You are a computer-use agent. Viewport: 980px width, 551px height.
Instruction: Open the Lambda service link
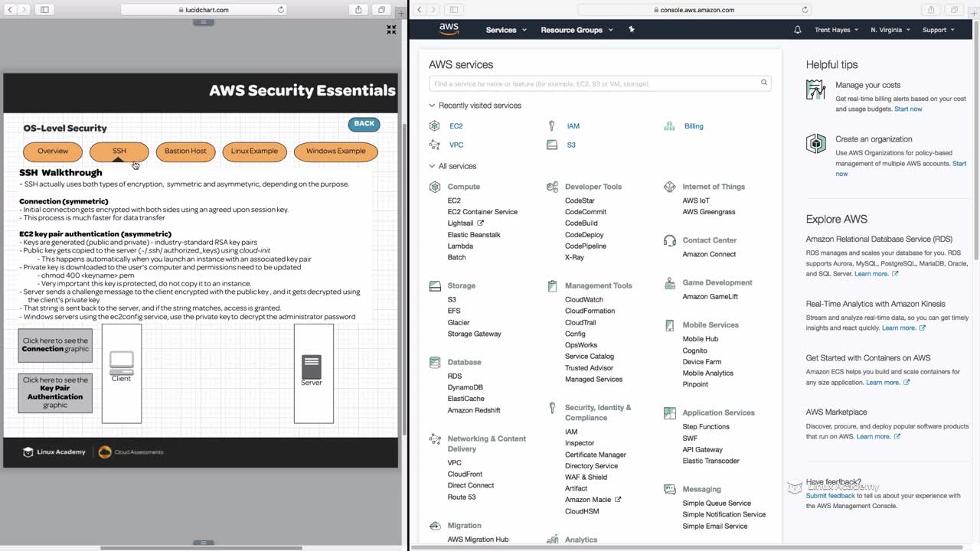(x=460, y=246)
